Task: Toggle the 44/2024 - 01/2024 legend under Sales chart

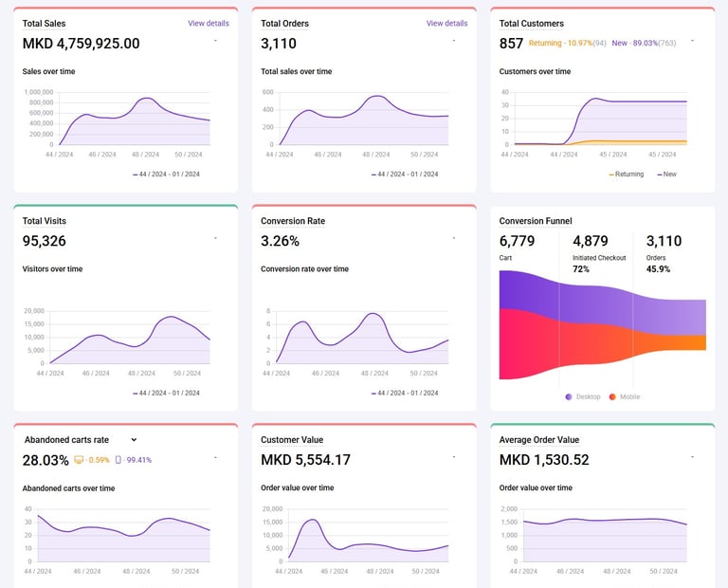Action: pos(166,175)
